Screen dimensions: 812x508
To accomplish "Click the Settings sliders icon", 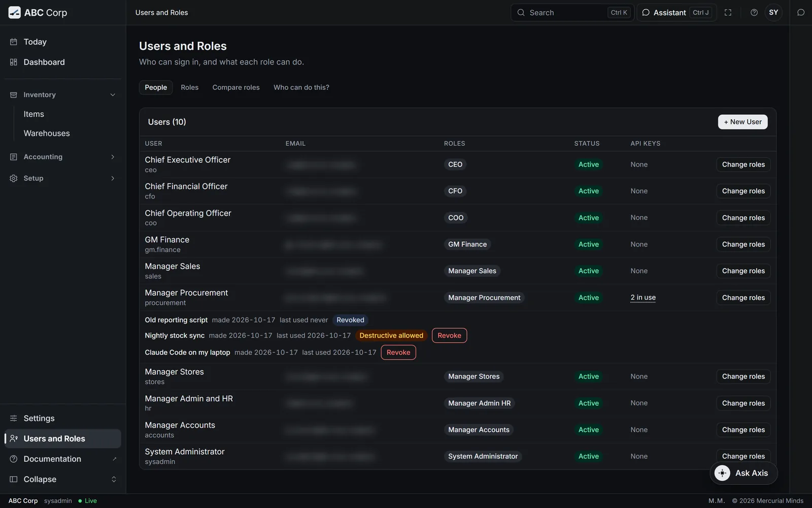I will coord(14,418).
